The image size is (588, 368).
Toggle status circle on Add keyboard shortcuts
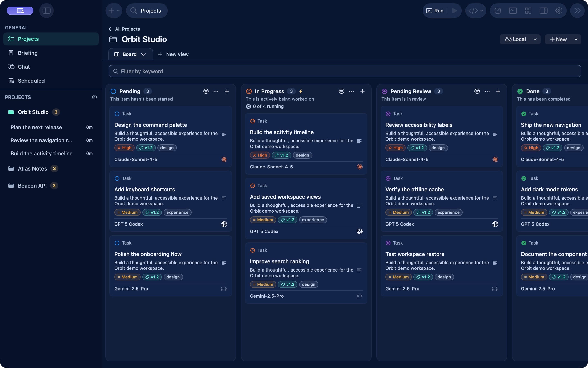pos(117,178)
